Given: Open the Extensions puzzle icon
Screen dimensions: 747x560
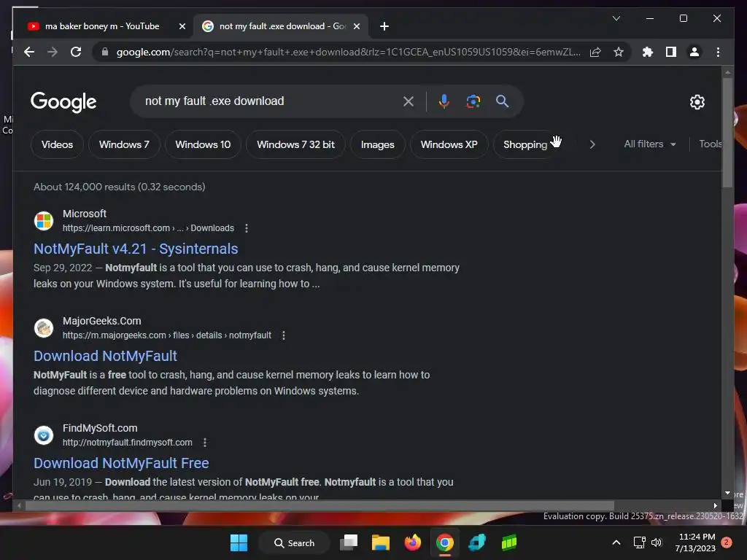Looking at the screenshot, I should [x=648, y=52].
